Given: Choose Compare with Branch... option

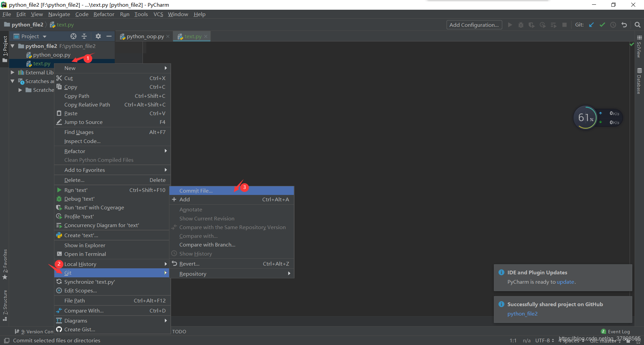Looking at the screenshot, I should coord(232,245).
